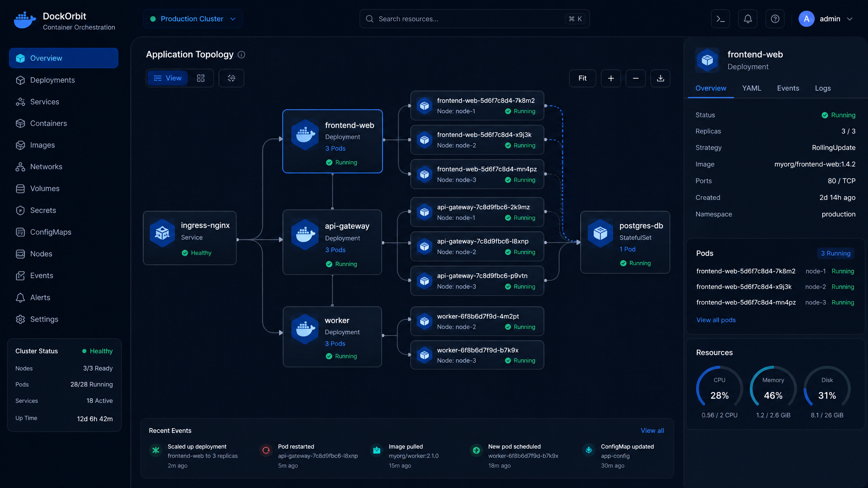Click the myorg/frontend-web:1.4.2 image value
Image resolution: width=868 pixels, height=488 pixels.
[815, 164]
